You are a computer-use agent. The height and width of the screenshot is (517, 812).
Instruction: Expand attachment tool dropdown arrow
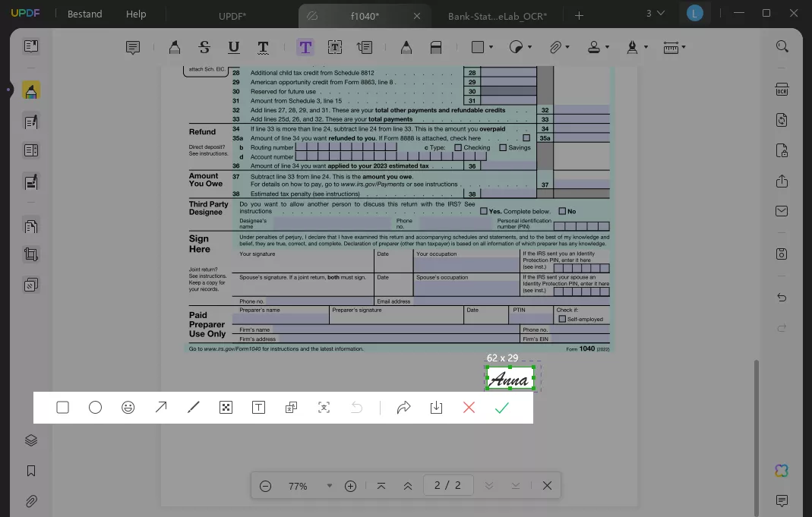567,48
